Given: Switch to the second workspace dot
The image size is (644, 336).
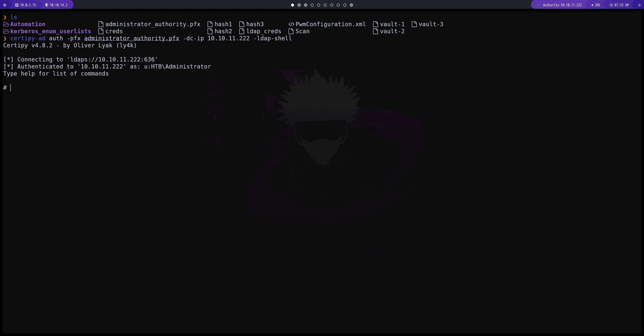Looking at the screenshot, I should tap(299, 5).
